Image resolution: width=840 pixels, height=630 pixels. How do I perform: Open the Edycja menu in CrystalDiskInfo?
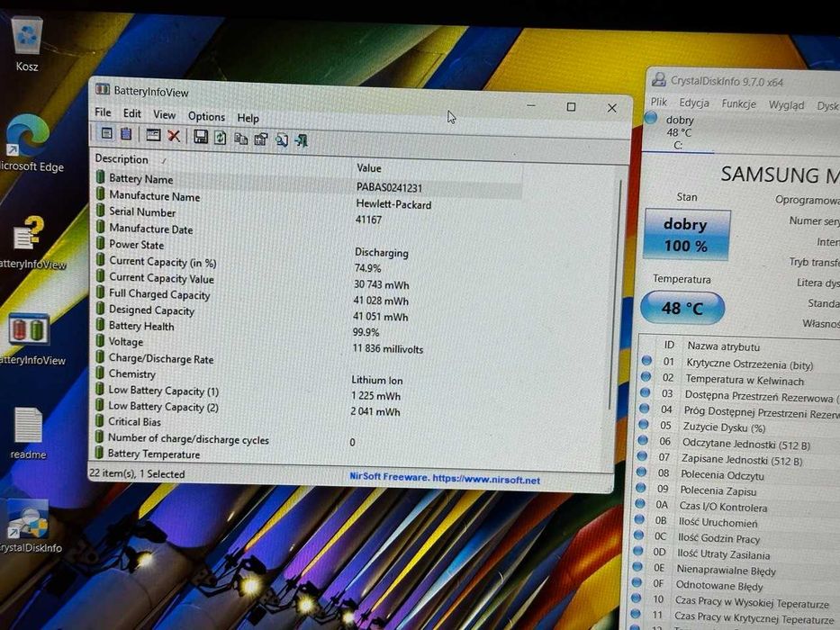(694, 103)
